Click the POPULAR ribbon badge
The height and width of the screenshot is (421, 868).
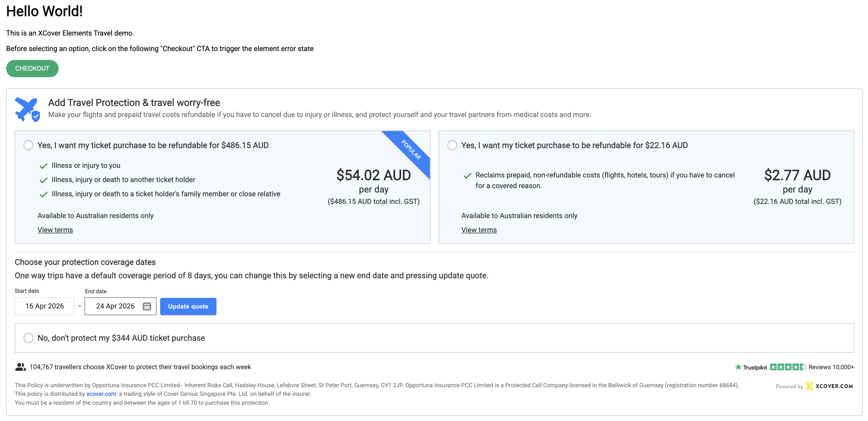[410, 149]
